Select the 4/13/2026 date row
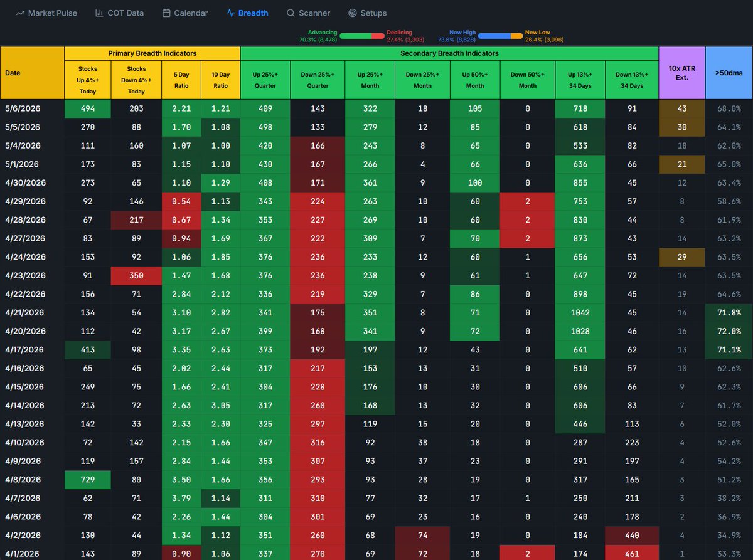 [x=376, y=423]
